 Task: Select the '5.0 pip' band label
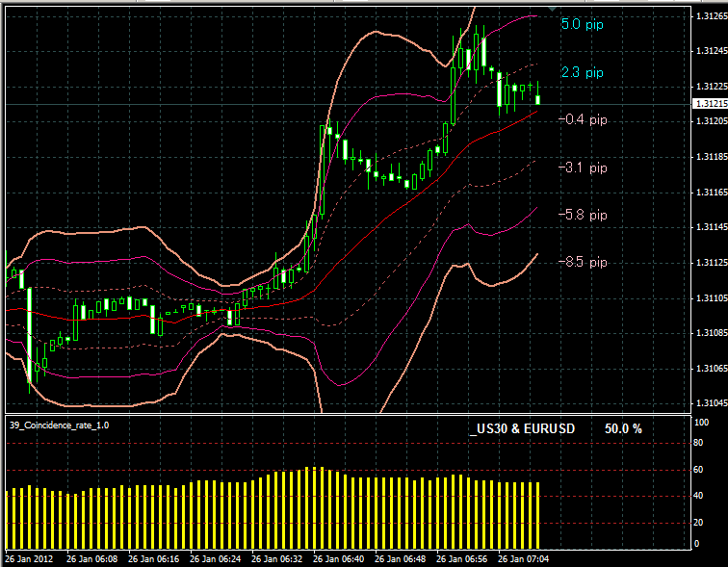click(x=582, y=25)
